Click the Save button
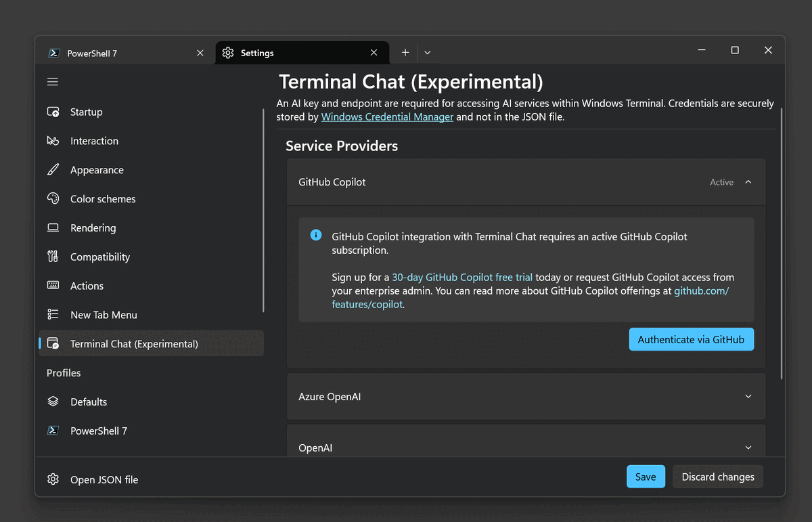Viewport: 812px width, 522px height. pos(646,477)
